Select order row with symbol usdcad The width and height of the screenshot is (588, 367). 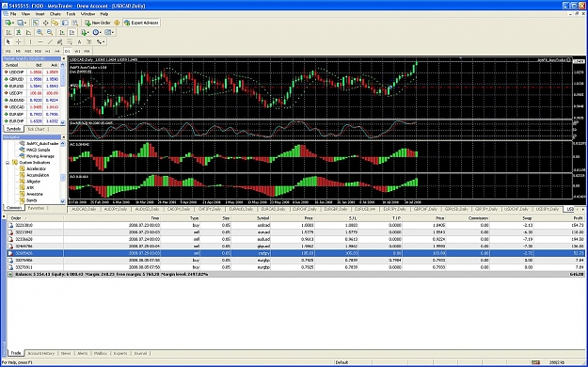pyautogui.click(x=295, y=225)
